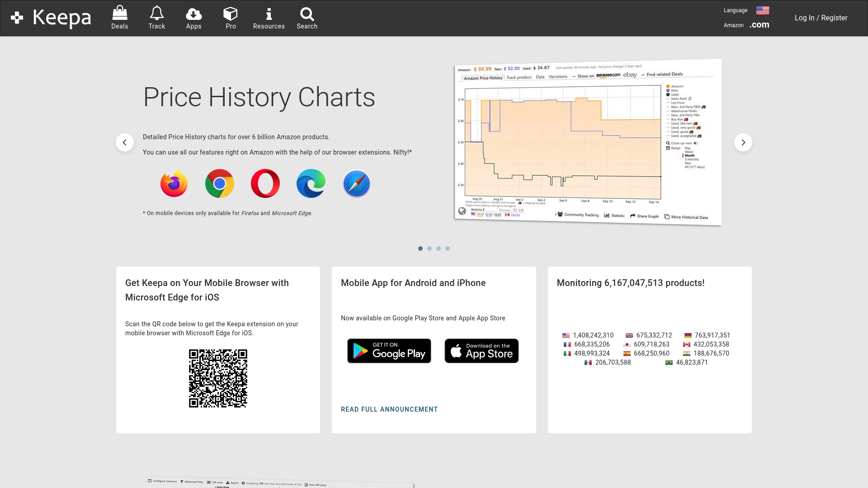Select the Opera browser icon
Image resolution: width=868 pixels, height=488 pixels.
point(265,183)
